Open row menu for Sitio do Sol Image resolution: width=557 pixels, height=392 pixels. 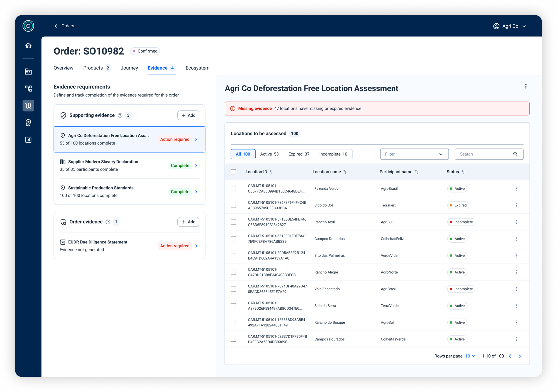tap(517, 205)
